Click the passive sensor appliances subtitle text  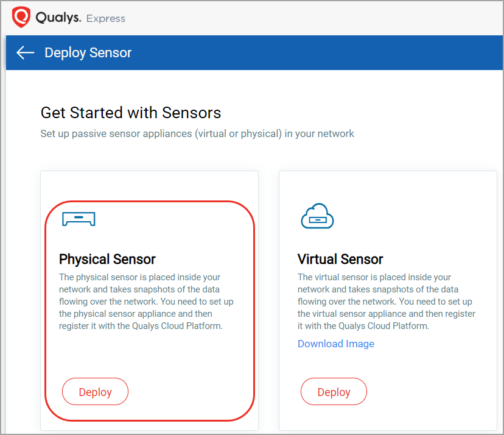197,133
